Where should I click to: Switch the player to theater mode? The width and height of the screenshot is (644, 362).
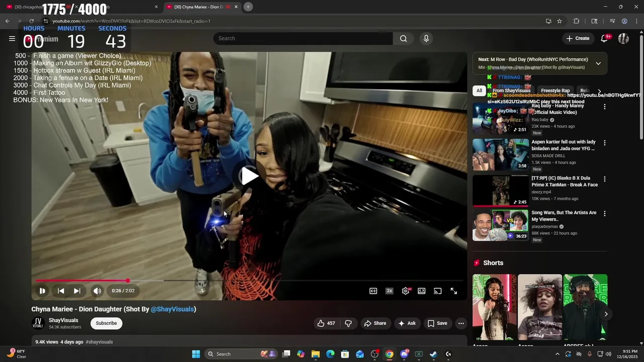tap(422, 291)
